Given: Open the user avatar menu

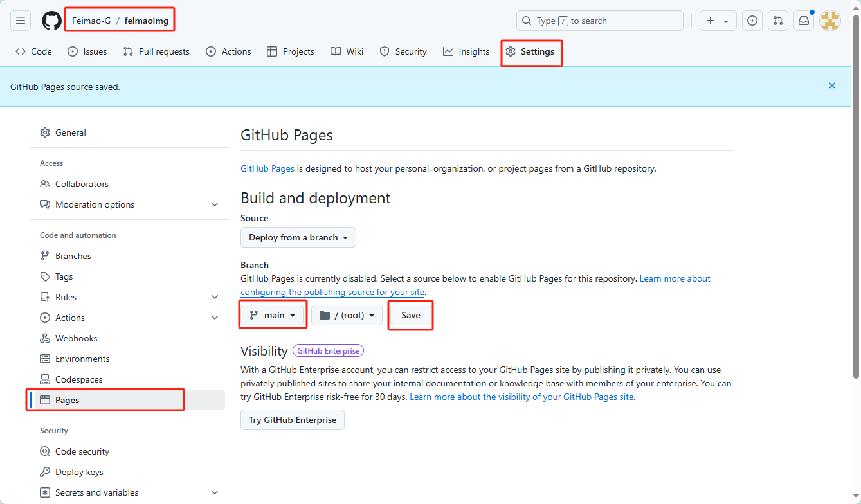Looking at the screenshot, I should click(x=829, y=21).
